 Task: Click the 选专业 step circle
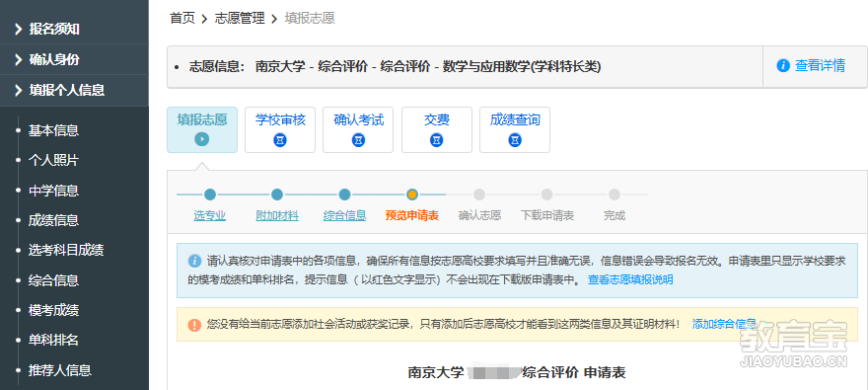click(210, 195)
